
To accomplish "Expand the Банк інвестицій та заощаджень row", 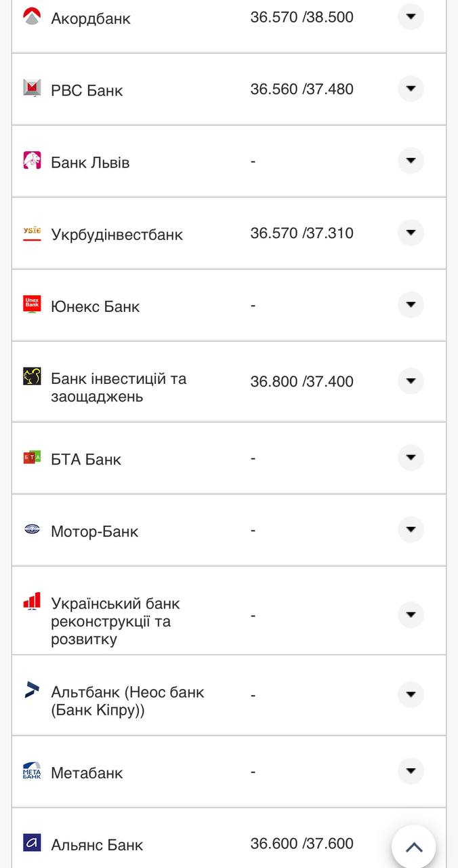I will [x=411, y=381].
